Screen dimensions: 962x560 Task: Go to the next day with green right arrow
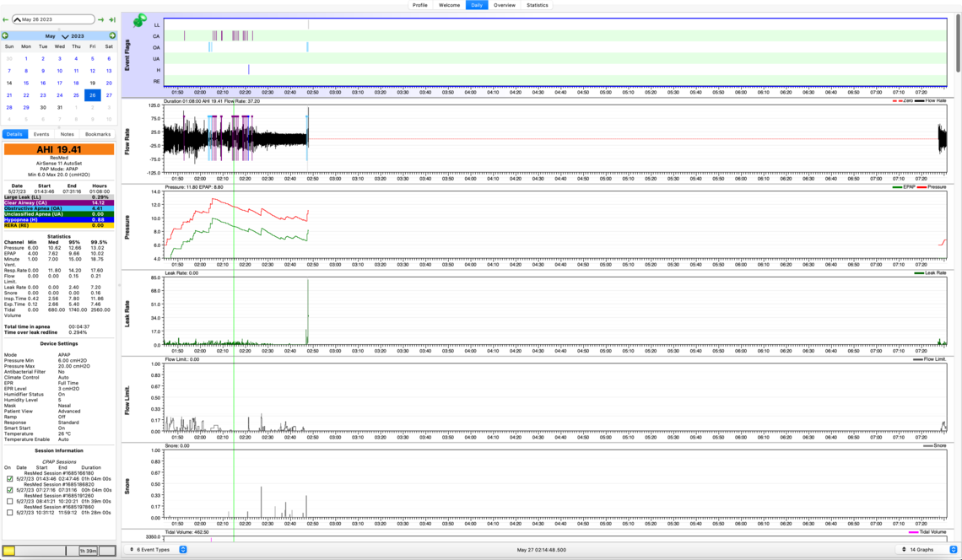click(x=101, y=19)
